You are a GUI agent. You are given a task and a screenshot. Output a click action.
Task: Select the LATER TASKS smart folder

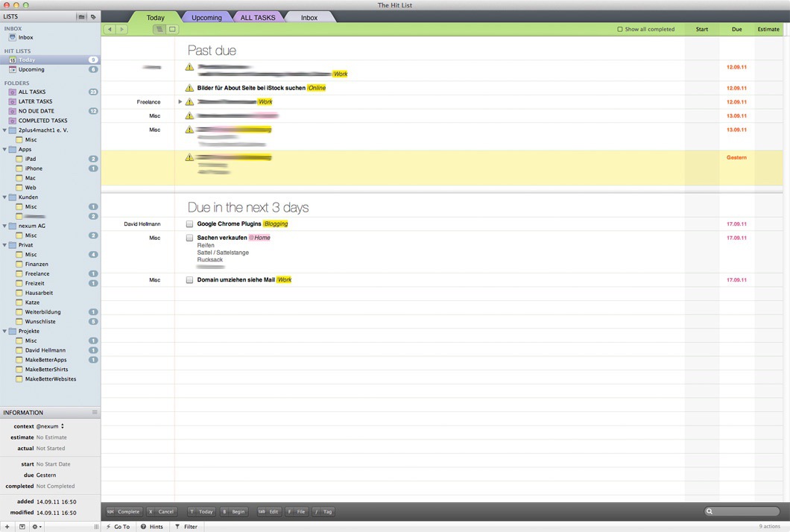pos(35,101)
